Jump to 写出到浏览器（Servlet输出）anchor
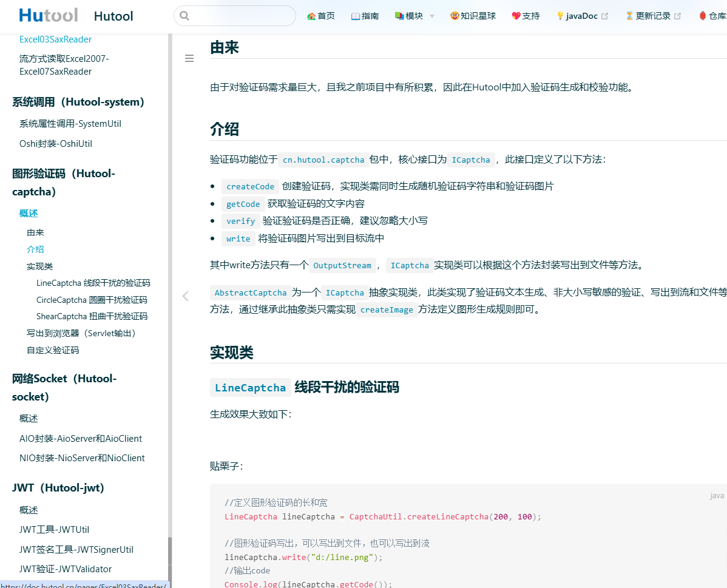The image size is (727, 588). tap(81, 333)
